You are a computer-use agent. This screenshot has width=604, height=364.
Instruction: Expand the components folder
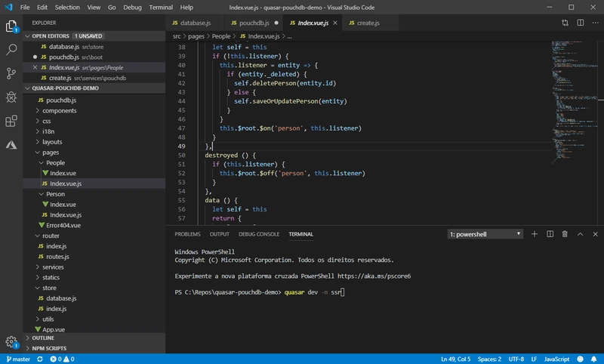(x=59, y=110)
